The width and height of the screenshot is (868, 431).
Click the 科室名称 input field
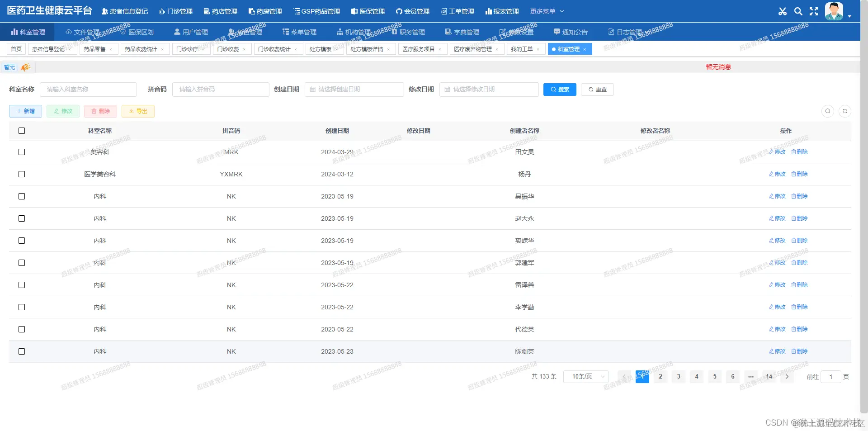pyautogui.click(x=88, y=90)
